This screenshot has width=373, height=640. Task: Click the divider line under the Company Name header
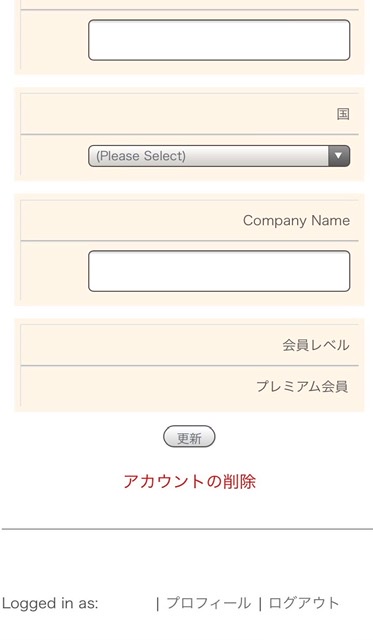pos(189,241)
